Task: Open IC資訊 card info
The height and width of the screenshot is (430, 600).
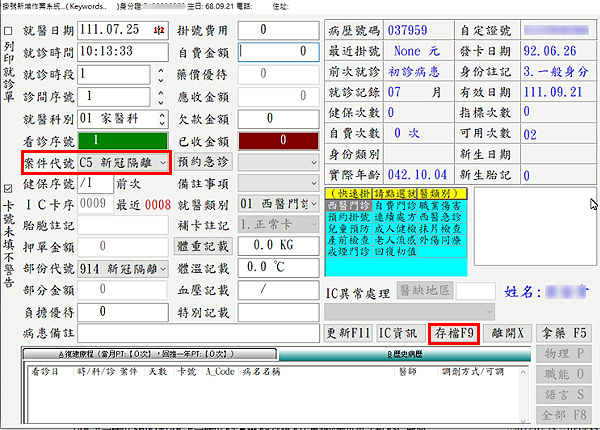Action: click(x=401, y=333)
